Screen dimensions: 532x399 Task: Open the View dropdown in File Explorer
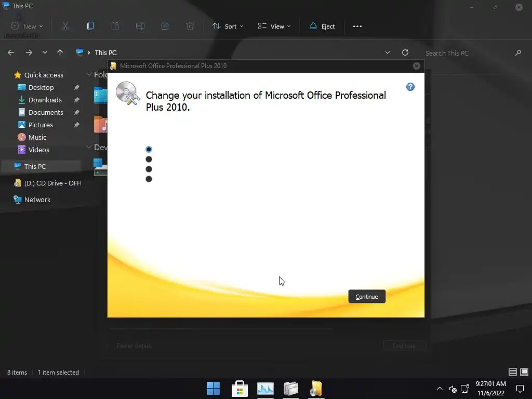point(274,26)
